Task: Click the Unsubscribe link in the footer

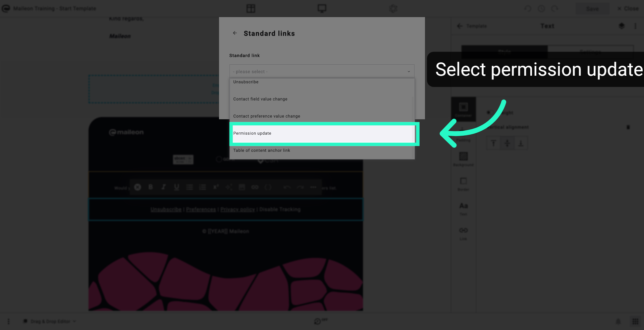Action: point(166,209)
